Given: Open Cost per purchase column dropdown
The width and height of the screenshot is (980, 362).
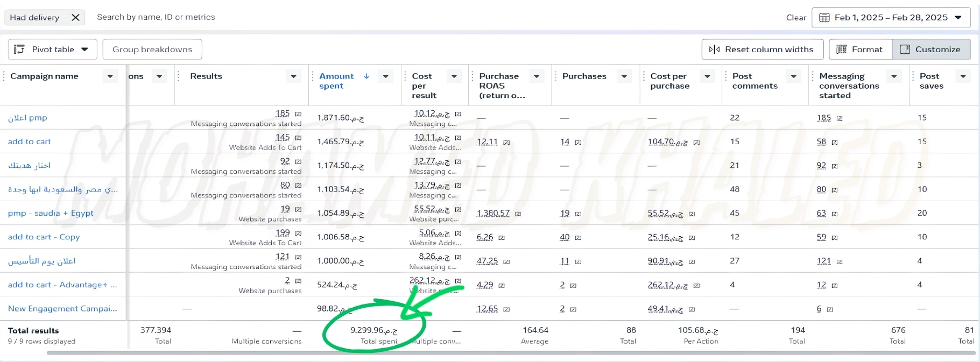Looking at the screenshot, I should pyautogui.click(x=707, y=76).
